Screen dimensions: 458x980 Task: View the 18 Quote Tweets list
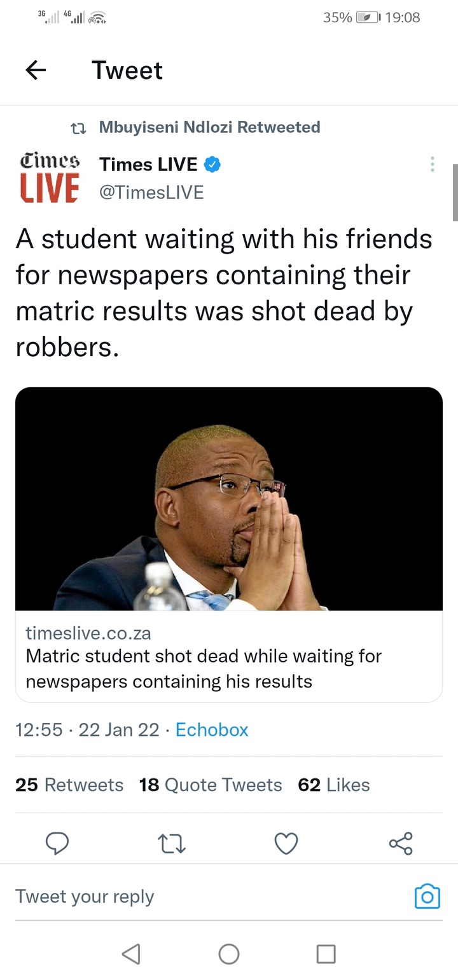pyautogui.click(x=211, y=785)
